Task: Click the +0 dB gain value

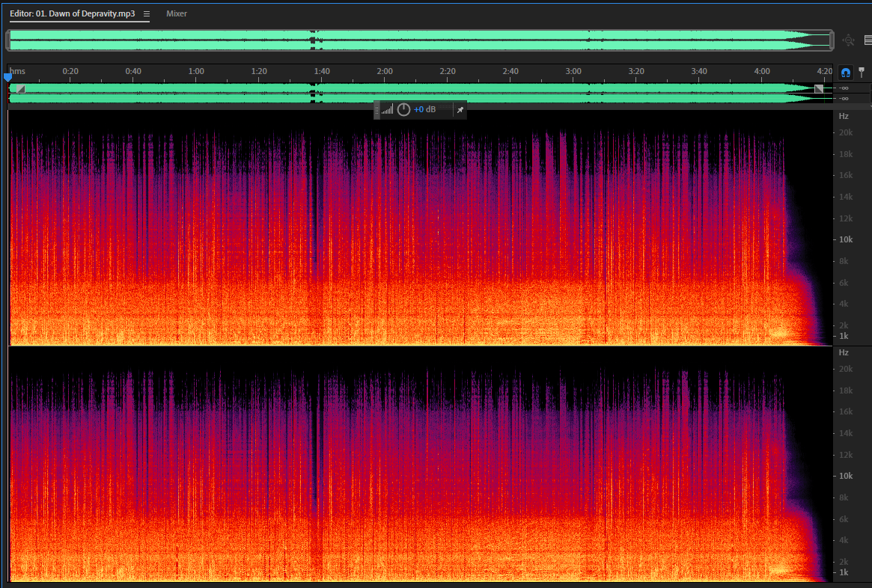Action: point(425,109)
